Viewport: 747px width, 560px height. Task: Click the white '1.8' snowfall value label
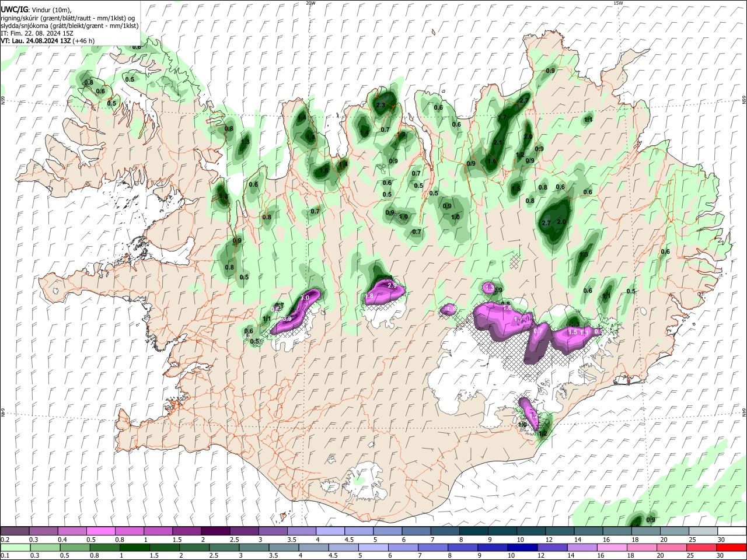tap(369, 296)
